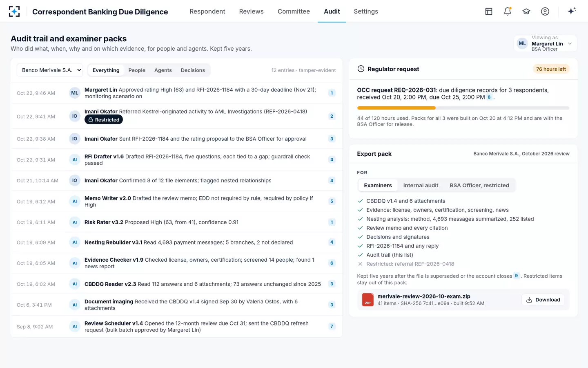Click the hours-used progress bar
Viewport: 588px width, 368px height.
463,108
